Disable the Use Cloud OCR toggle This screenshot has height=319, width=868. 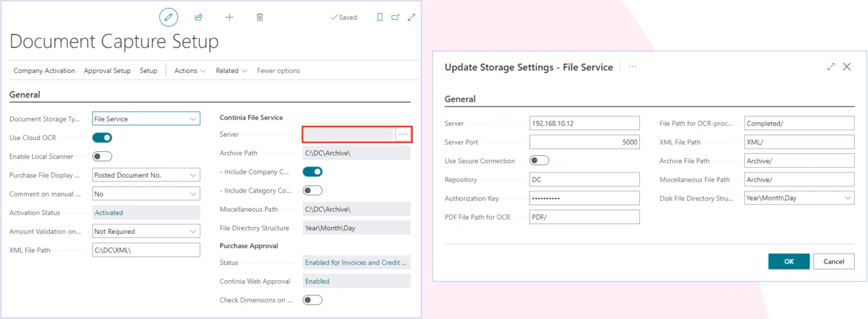[102, 137]
